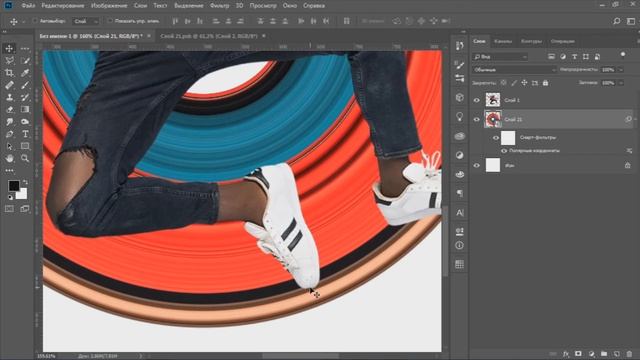Toggle layer filtering on/off switch
Image resolution: width=640 pixels, height=360 pixels.
tap(623, 55)
